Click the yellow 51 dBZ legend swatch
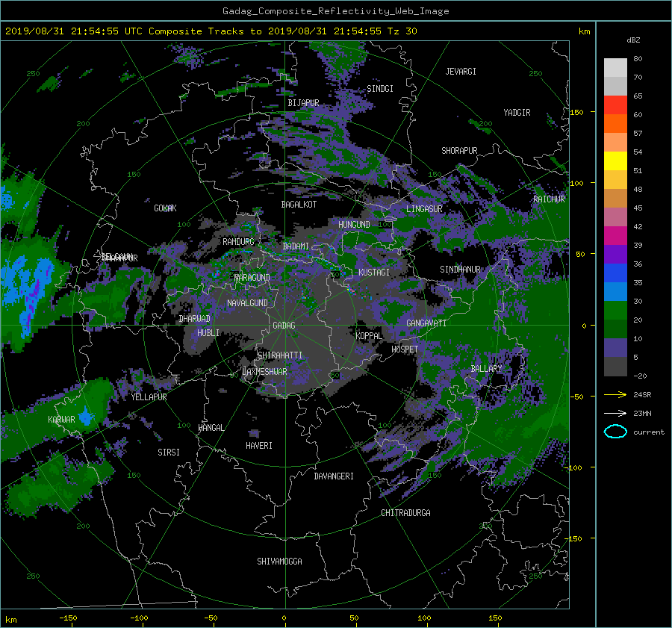The height and width of the screenshot is (628, 672). pyautogui.click(x=615, y=161)
